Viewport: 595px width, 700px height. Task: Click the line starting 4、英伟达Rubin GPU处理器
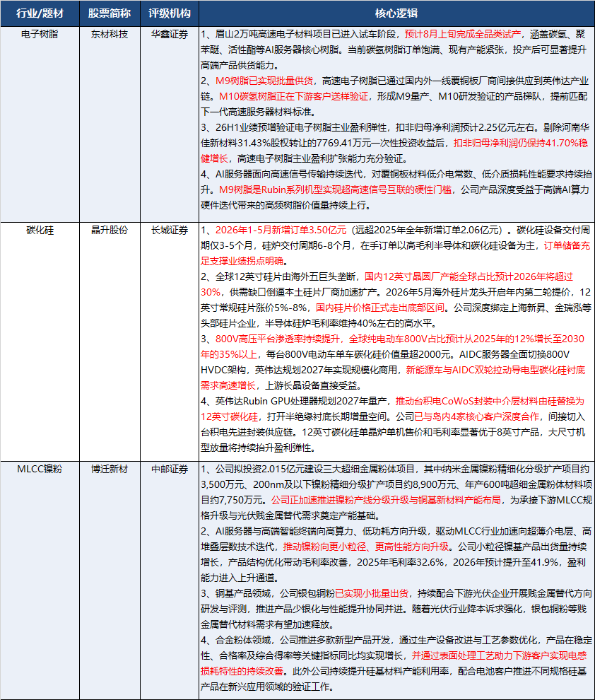[x=392, y=402]
